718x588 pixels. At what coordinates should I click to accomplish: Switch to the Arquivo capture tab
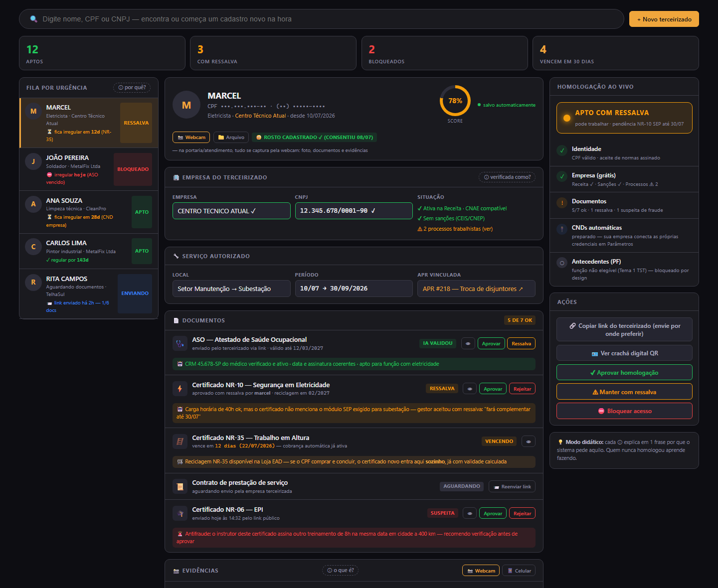coord(231,137)
